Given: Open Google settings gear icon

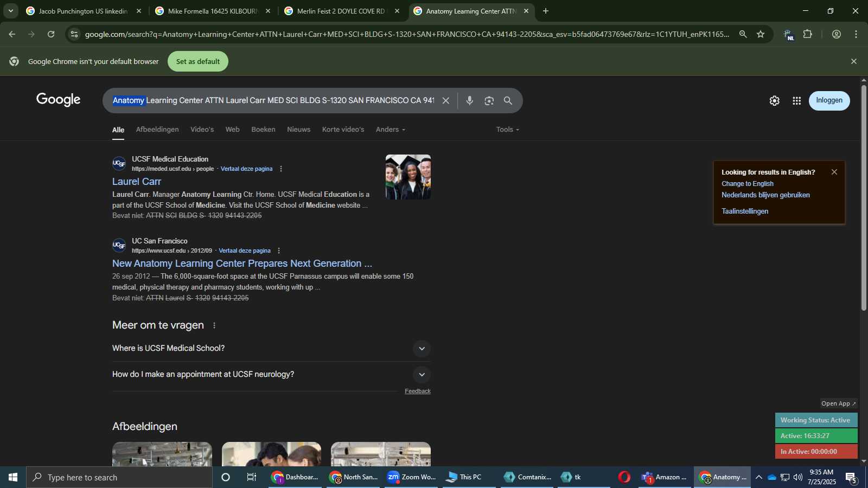Looking at the screenshot, I should [x=774, y=101].
